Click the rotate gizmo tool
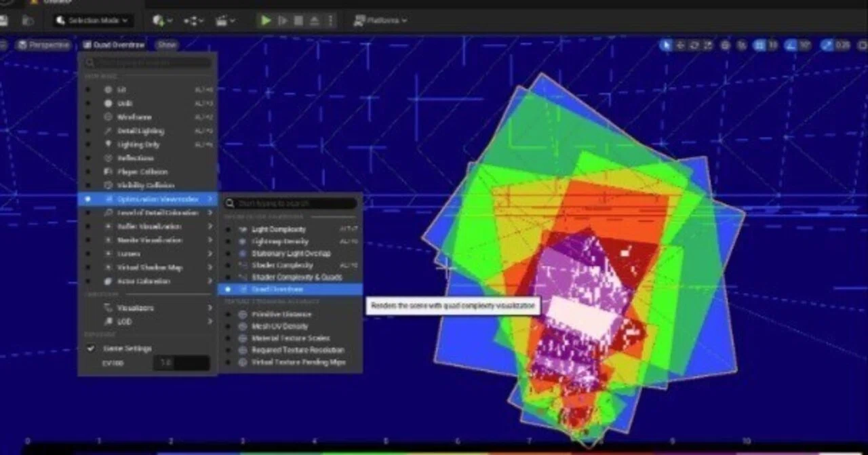The image size is (868, 455). (x=694, y=45)
